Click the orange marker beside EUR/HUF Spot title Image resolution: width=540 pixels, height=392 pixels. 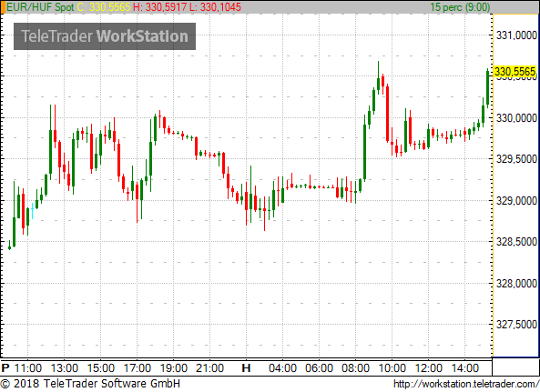tap(3, 7)
